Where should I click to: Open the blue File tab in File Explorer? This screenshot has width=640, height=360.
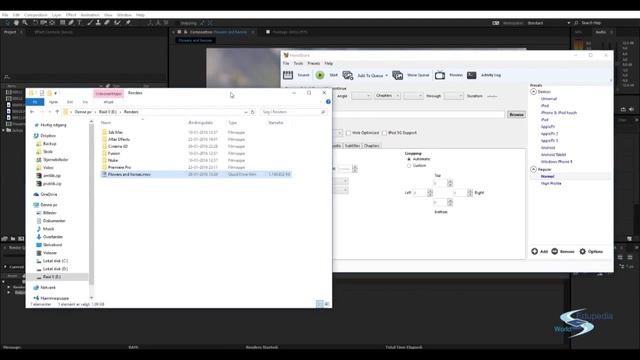click(x=35, y=102)
